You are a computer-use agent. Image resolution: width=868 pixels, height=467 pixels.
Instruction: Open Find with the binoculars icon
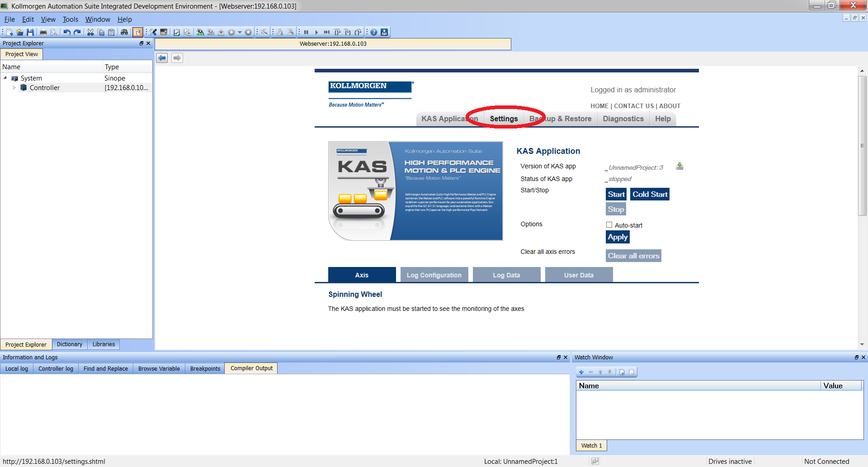[124, 32]
